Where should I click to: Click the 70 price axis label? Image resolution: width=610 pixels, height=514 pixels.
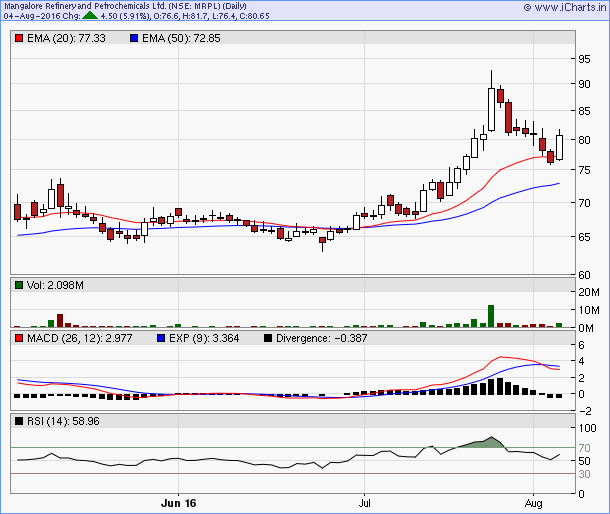[x=584, y=203]
